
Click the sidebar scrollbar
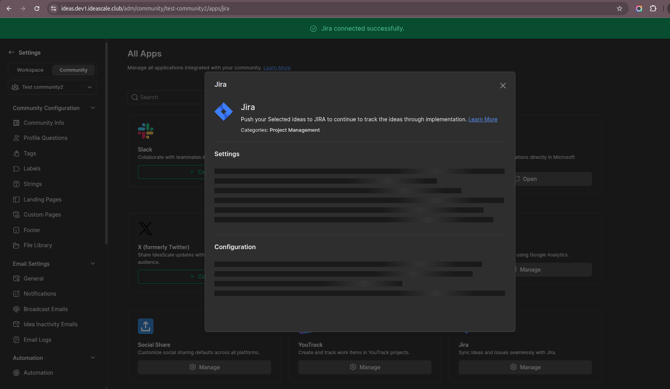[106, 143]
